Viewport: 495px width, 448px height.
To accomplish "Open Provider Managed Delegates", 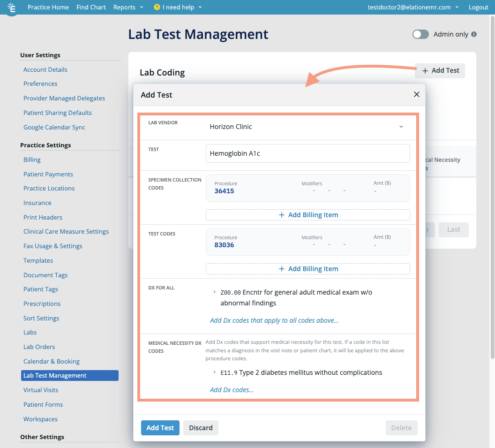I will click(x=64, y=98).
